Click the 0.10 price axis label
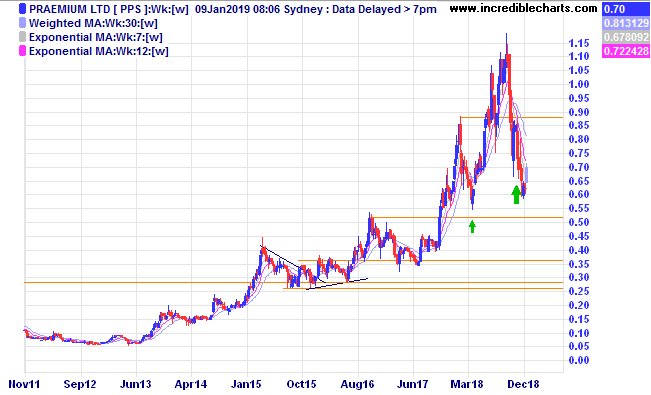Screen dimensions: 651x395 coord(579,333)
